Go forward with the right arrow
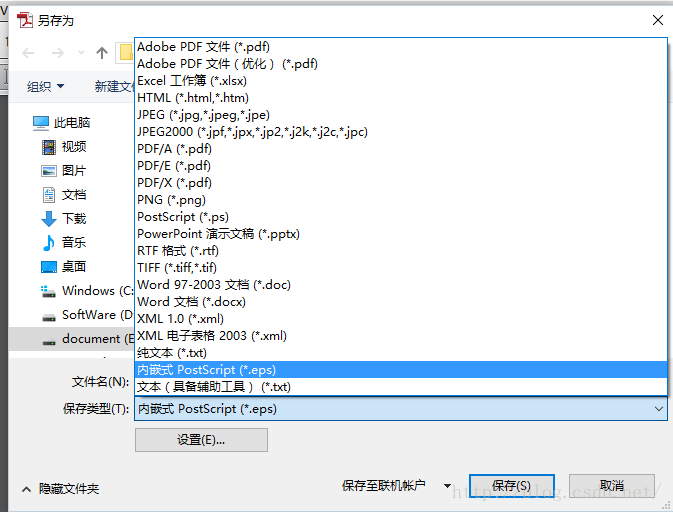 click(x=58, y=53)
